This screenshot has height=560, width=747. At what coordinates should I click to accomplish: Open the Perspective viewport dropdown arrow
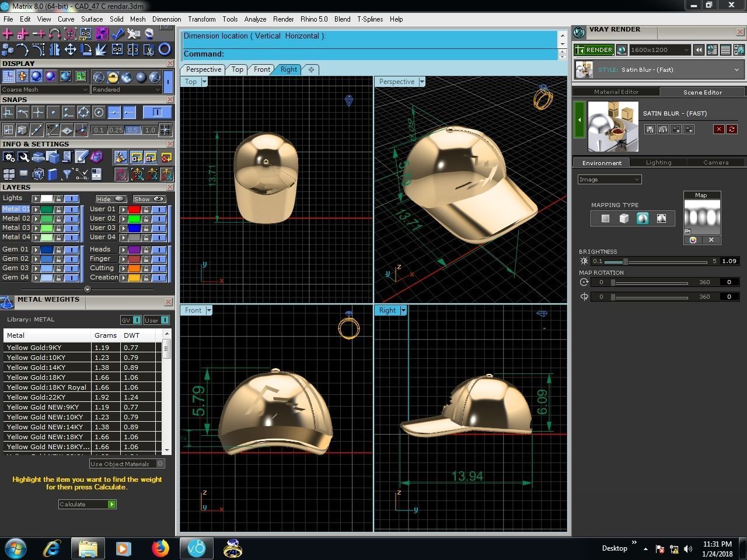pyautogui.click(x=421, y=82)
